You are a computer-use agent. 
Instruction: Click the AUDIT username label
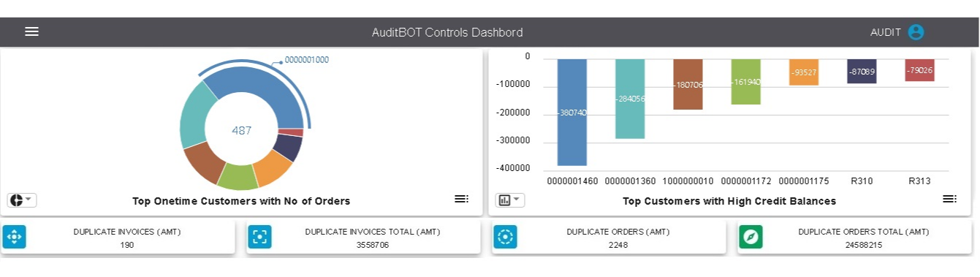tap(885, 32)
